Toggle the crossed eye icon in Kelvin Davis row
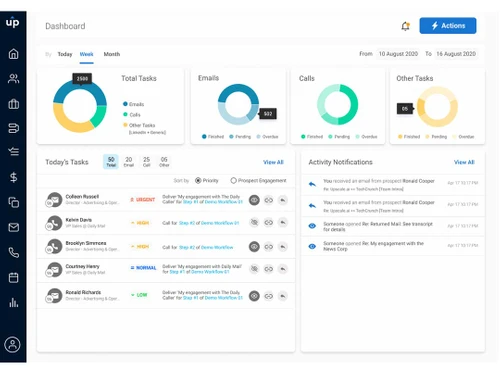The image size is (500, 375). point(254,222)
